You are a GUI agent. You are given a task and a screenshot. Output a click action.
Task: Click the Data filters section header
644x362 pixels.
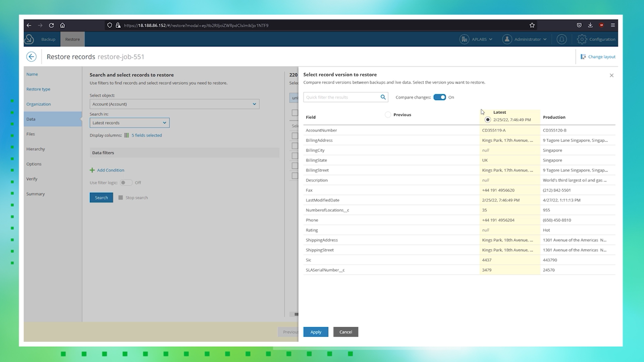184,153
